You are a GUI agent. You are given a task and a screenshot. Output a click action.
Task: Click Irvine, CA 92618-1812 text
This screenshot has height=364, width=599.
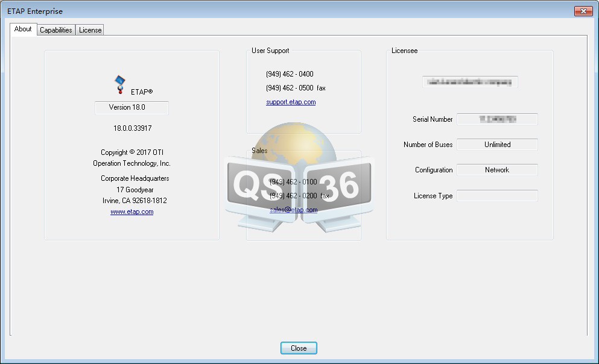click(135, 201)
